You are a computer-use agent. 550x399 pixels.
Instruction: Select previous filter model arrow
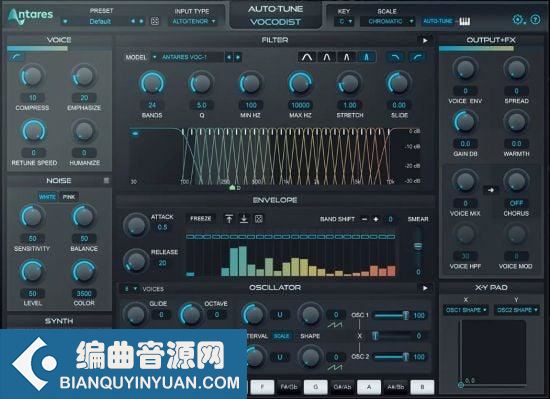(229, 57)
